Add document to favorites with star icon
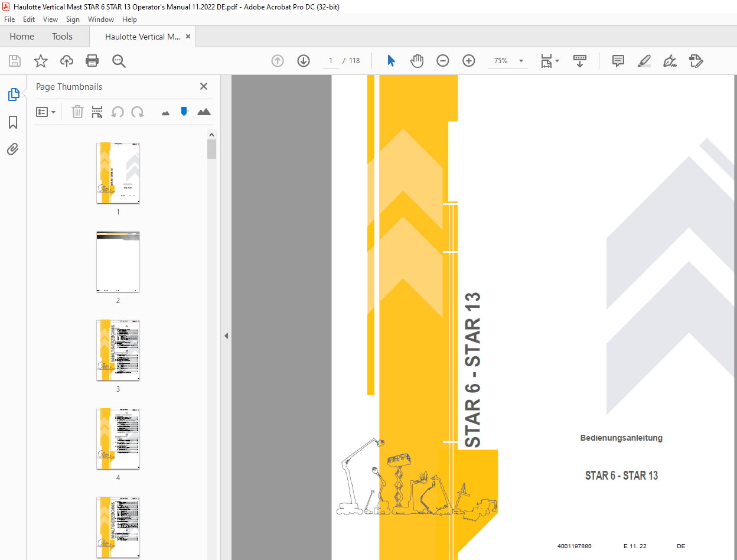Viewport: 737px width, 560px height. [40, 61]
